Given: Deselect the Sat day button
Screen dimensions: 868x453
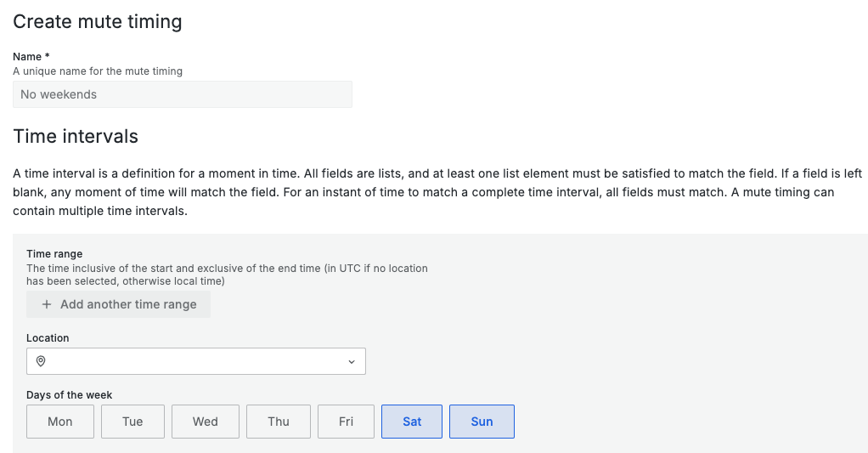Looking at the screenshot, I should pyautogui.click(x=412, y=422).
